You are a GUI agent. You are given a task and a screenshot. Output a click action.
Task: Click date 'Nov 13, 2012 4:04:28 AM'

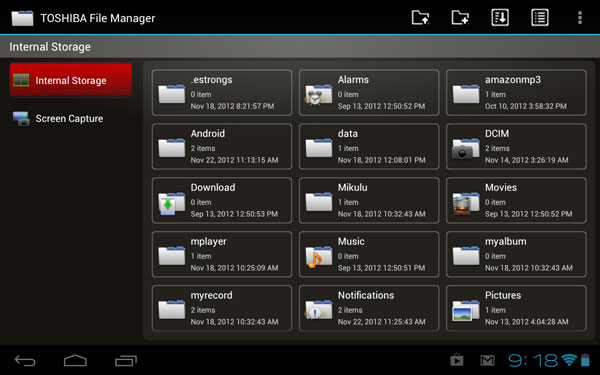point(527,322)
